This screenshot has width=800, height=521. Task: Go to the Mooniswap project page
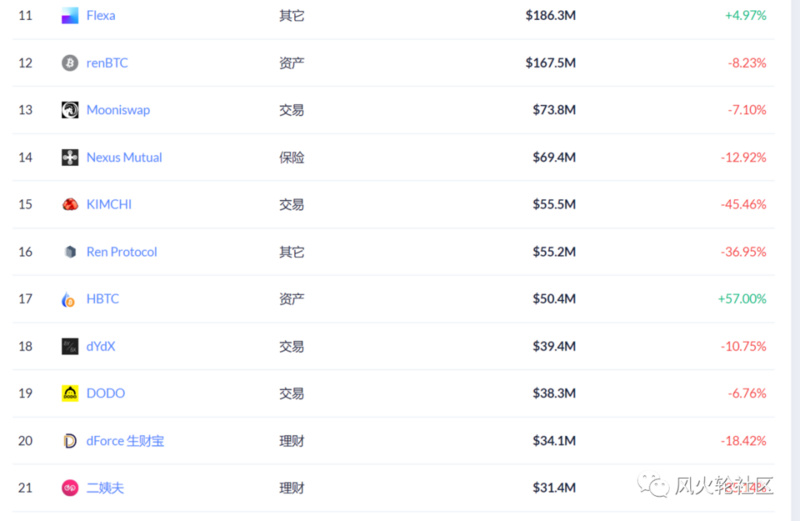coord(118,110)
